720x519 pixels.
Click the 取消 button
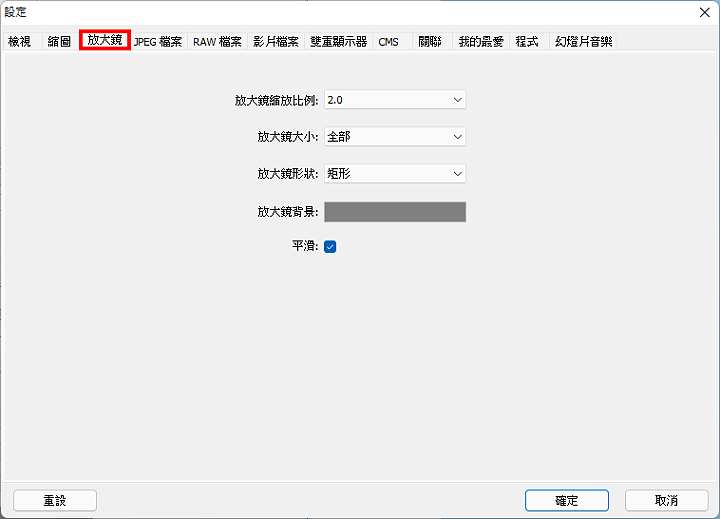click(666, 500)
